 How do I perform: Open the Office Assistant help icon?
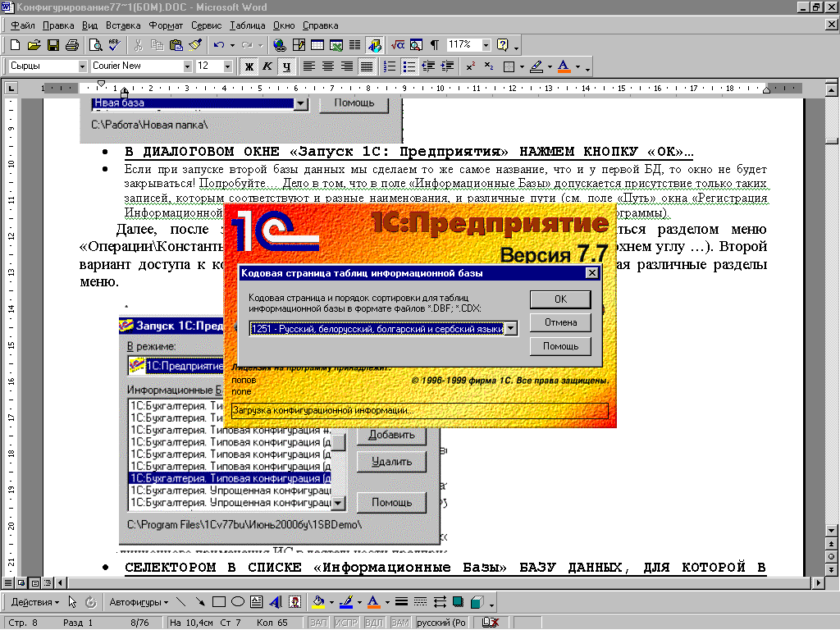[x=503, y=45]
